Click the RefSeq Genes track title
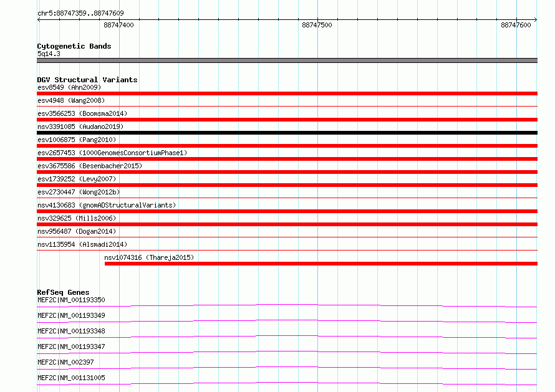This screenshot has height=392, width=555. tap(63, 292)
